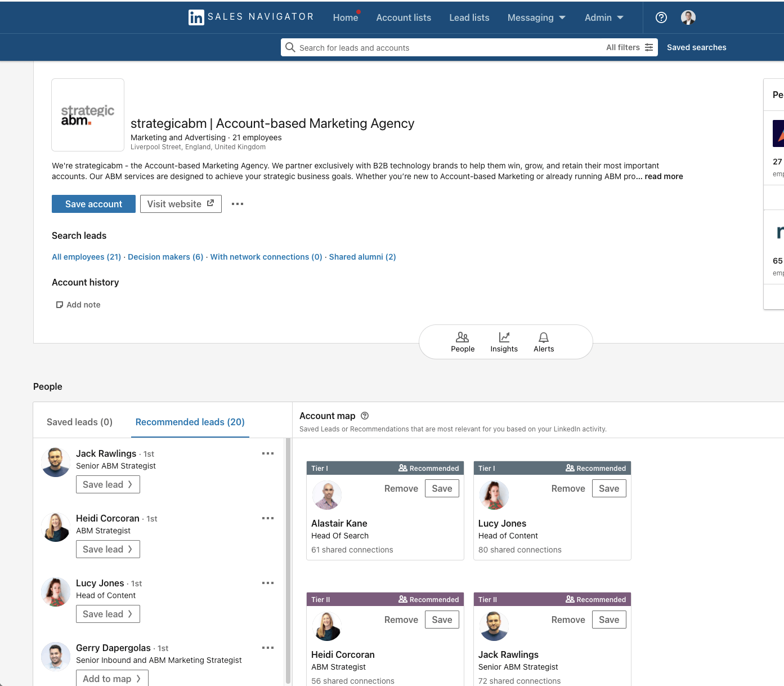Remove Heidi Corcoran Tier II card

pyautogui.click(x=401, y=620)
